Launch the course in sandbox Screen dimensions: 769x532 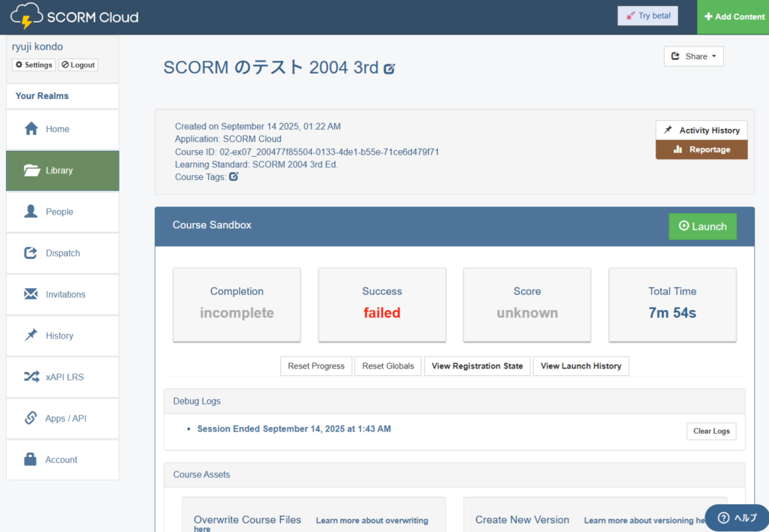click(702, 227)
